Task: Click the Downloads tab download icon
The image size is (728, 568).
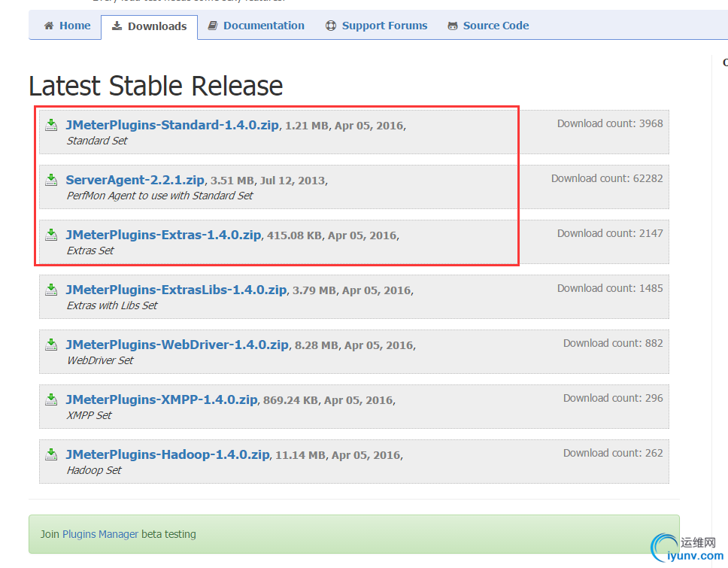Action: click(x=117, y=26)
